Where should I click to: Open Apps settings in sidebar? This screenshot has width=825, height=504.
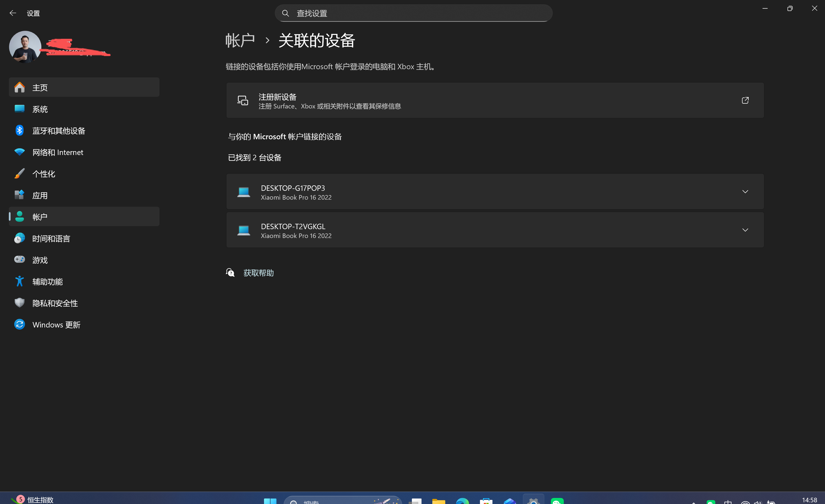tap(40, 195)
